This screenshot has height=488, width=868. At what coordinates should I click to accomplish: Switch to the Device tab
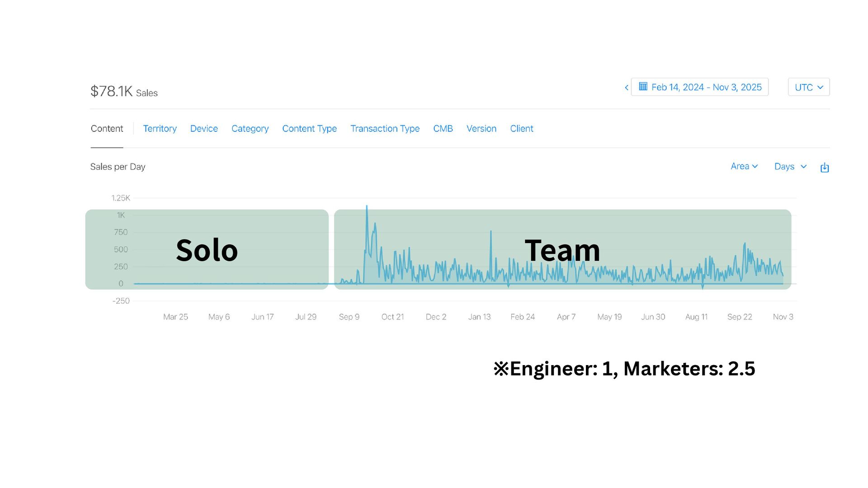204,129
